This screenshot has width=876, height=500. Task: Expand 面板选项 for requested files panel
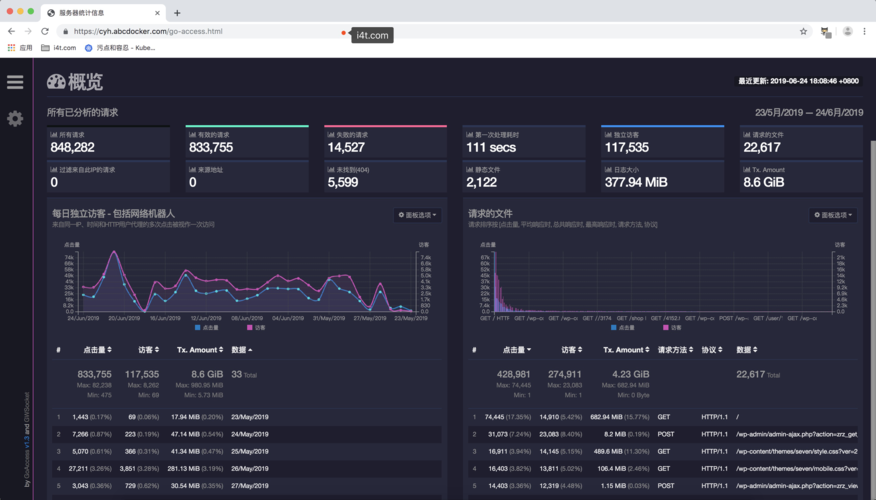(x=833, y=215)
